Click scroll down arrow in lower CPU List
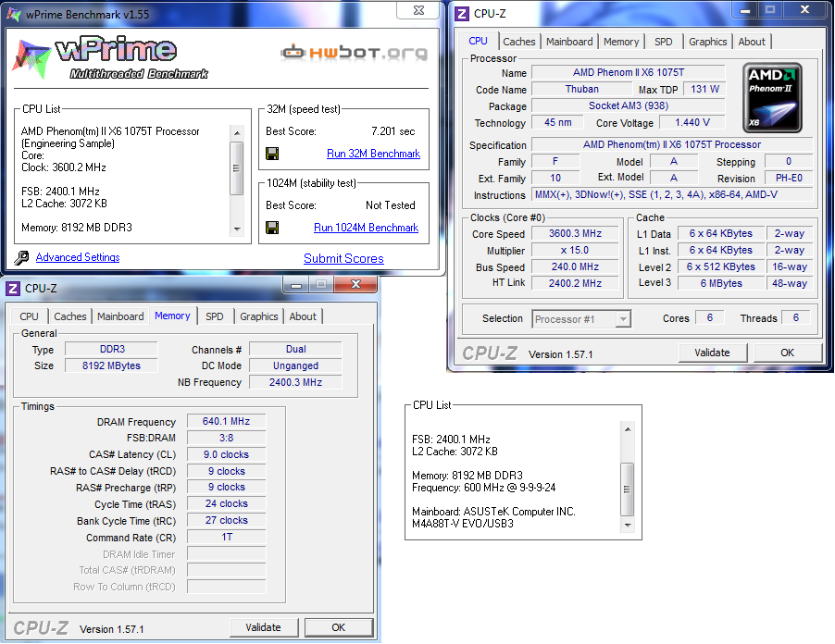 pyautogui.click(x=628, y=526)
